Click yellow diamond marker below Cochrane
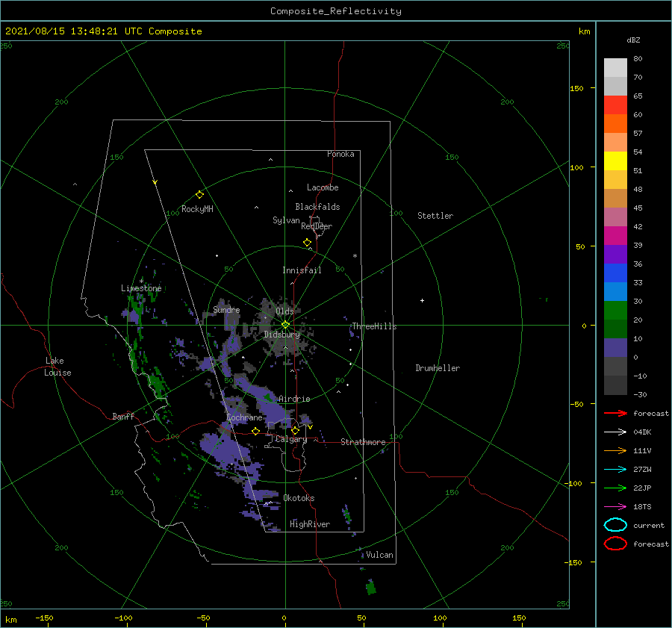The height and width of the screenshot is (628, 672). pos(255,431)
